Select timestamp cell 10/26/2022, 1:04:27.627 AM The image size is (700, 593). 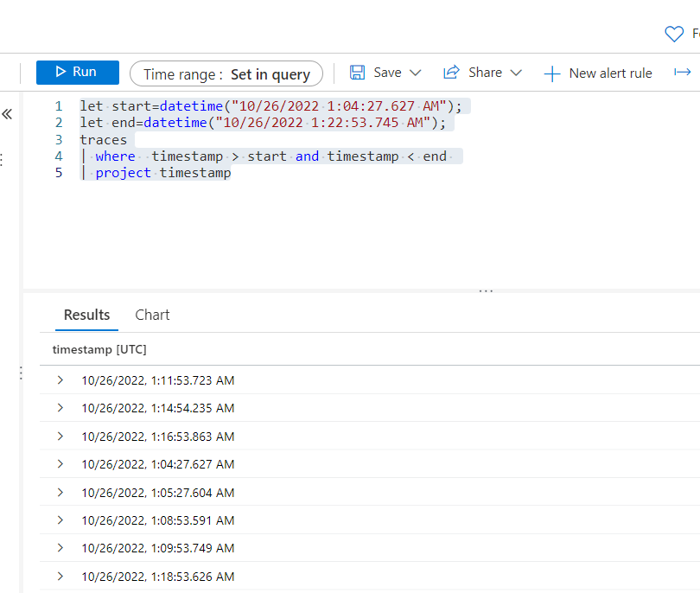pyautogui.click(x=158, y=464)
